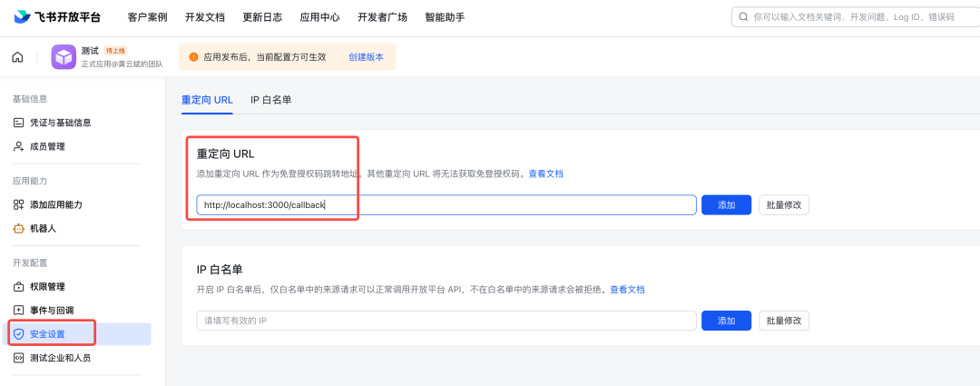Click 批量修改 next to IP field
Viewport: 980px width, 386px height.
tap(784, 321)
